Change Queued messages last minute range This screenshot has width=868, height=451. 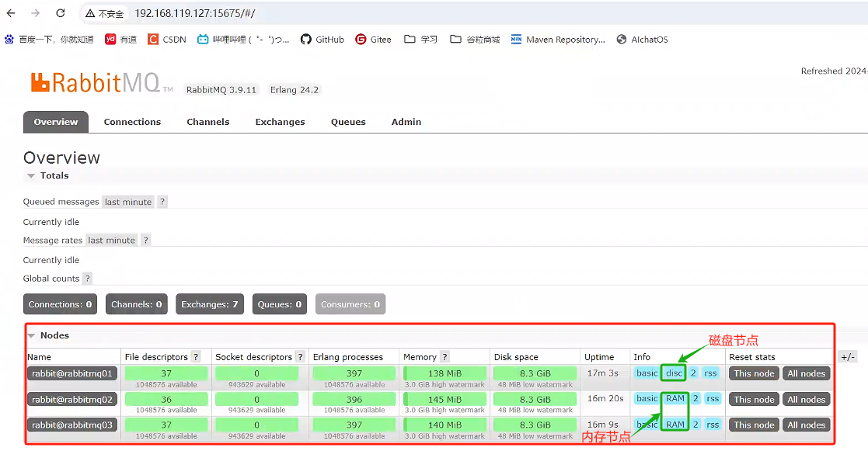pos(128,202)
